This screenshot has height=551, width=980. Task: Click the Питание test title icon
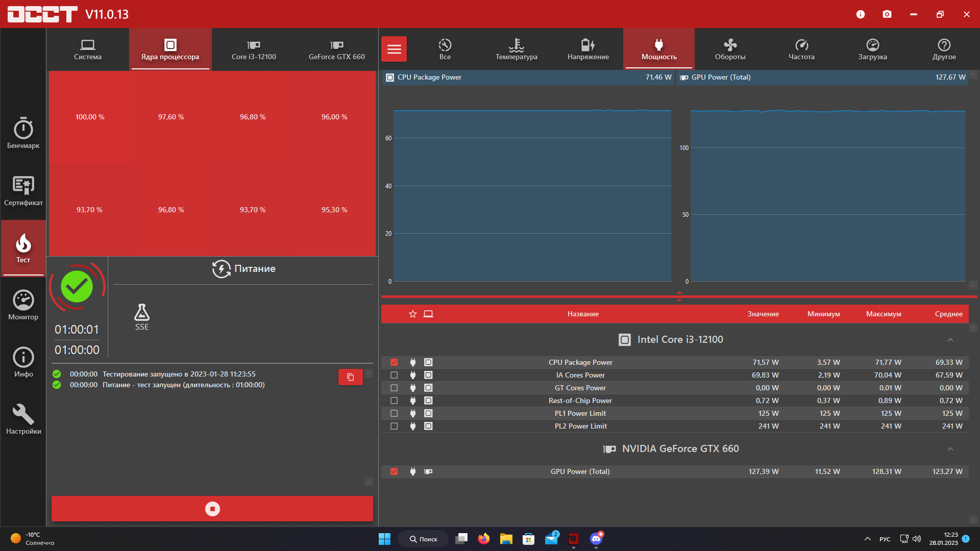pyautogui.click(x=222, y=269)
